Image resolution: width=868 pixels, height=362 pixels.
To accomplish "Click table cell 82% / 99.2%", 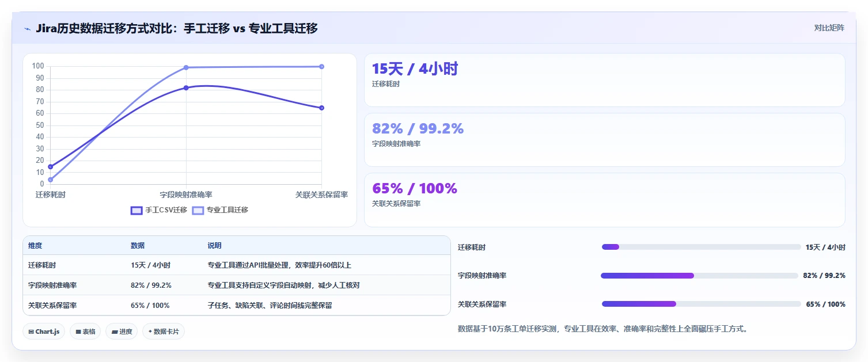I will (x=151, y=285).
